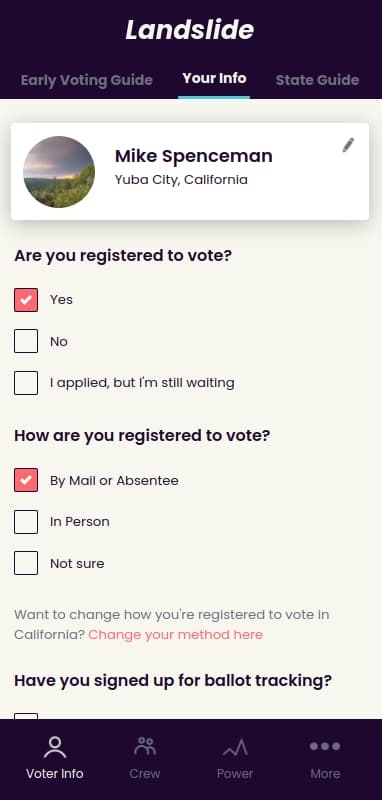Uncheck By Mail or Absentee
382x800 pixels.
[26, 480]
